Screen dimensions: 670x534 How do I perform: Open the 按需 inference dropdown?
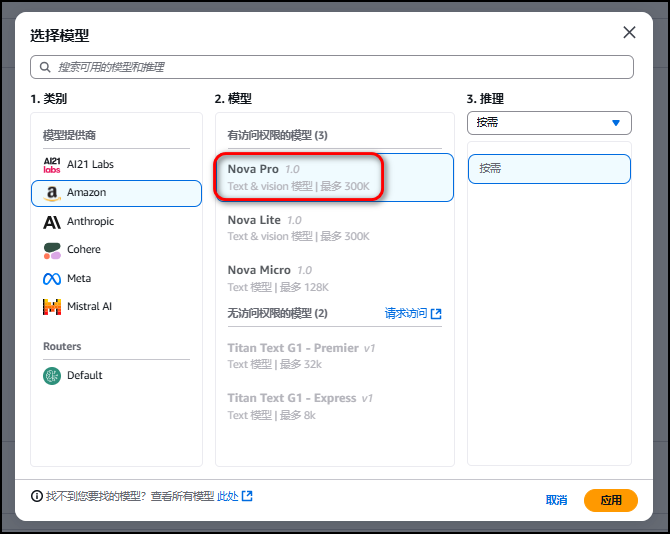coord(549,123)
